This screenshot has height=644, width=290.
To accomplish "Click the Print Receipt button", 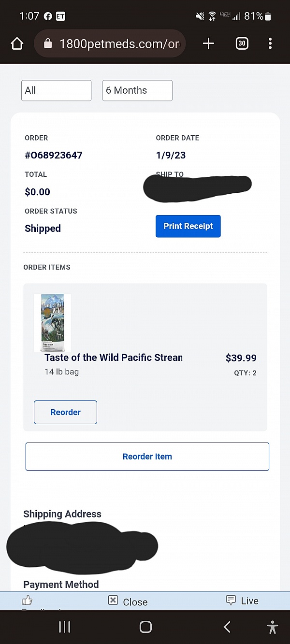I will click(x=188, y=226).
